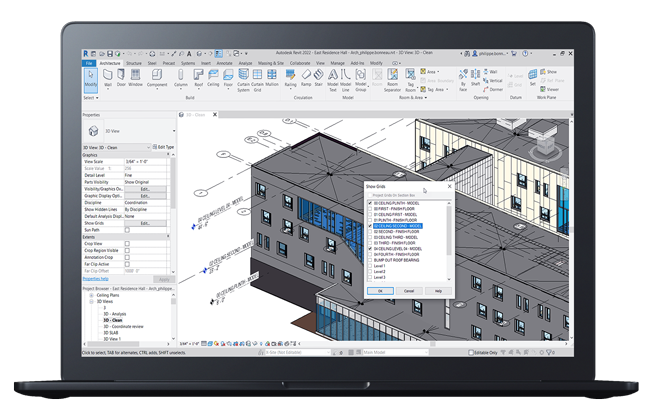Select the Shaft opening tool
650x417 pixels.
click(x=475, y=78)
